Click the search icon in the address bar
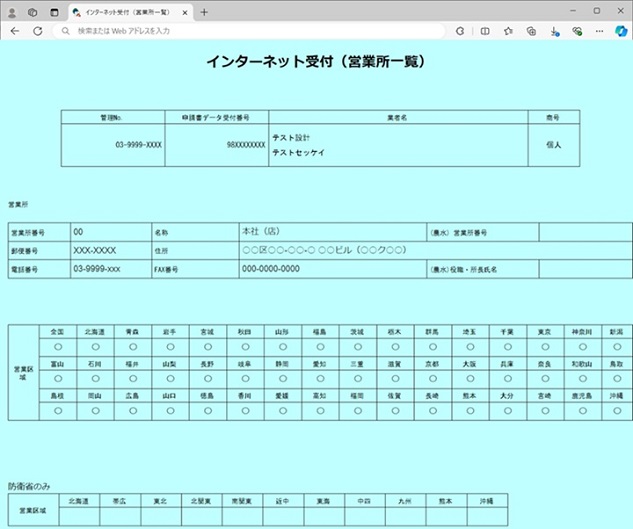 (65, 31)
